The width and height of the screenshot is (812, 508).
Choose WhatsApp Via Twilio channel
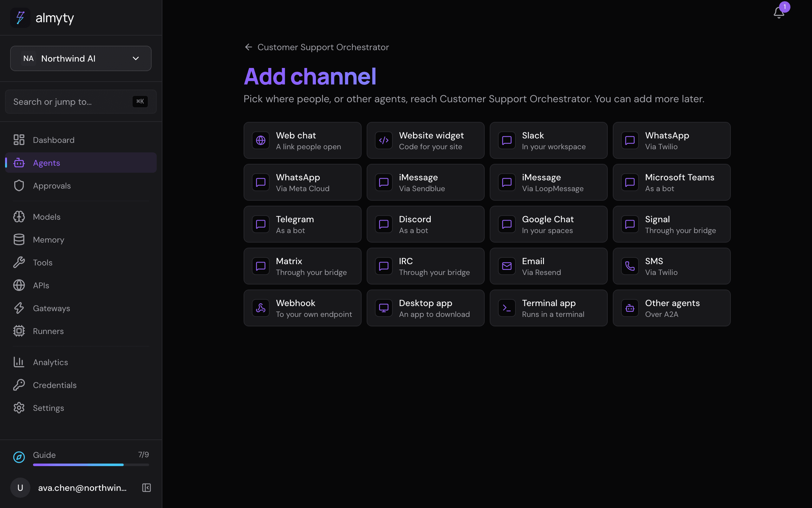coord(671,140)
